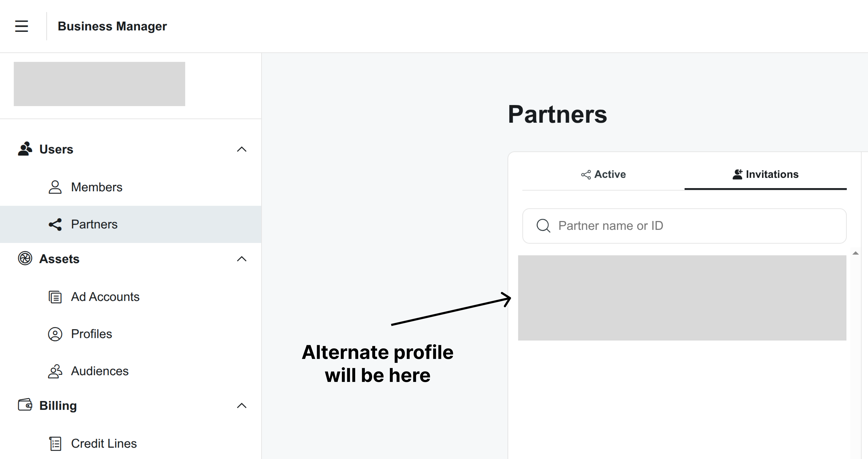The height and width of the screenshot is (459, 868).
Task: Collapse the Users section
Action: tap(242, 149)
